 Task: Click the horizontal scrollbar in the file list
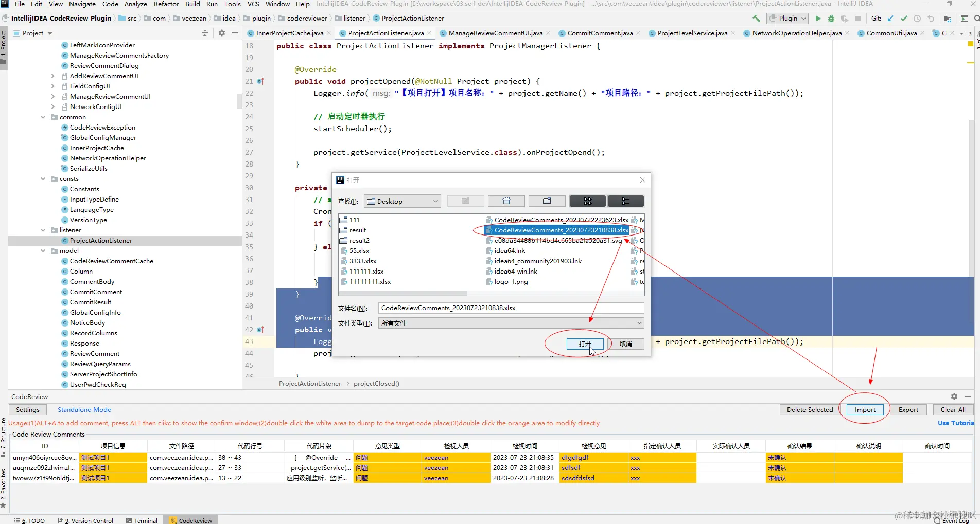click(403, 293)
